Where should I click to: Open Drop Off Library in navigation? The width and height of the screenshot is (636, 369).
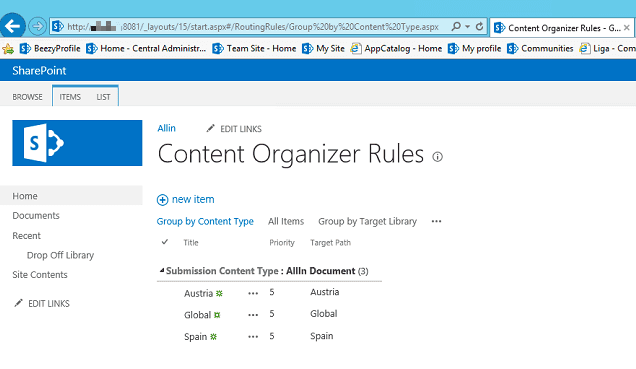(60, 255)
